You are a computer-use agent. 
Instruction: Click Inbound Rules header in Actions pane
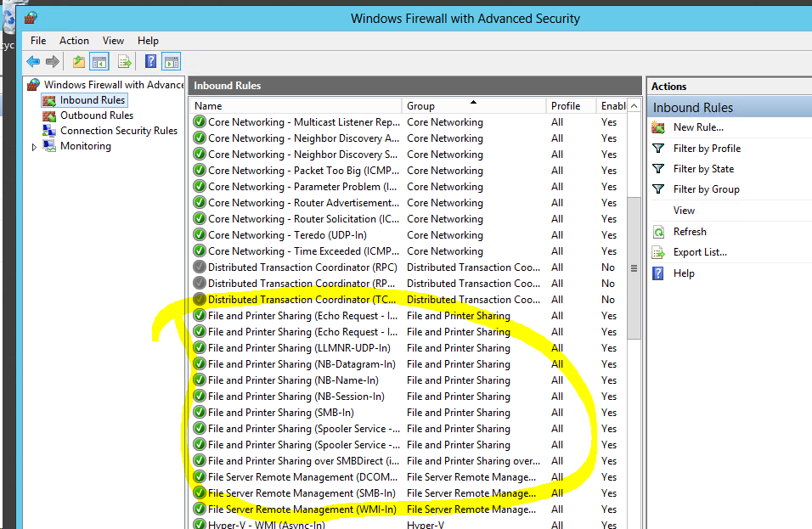pos(730,108)
